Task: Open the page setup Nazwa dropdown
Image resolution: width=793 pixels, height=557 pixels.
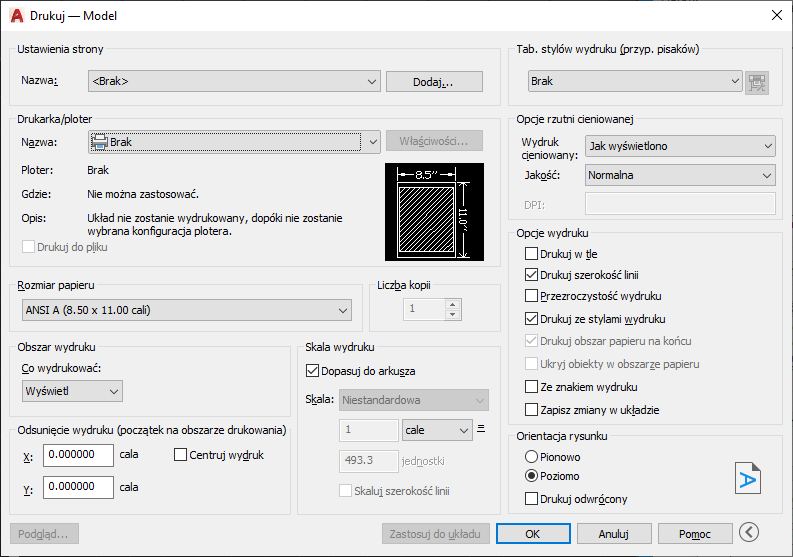Action: pyautogui.click(x=234, y=81)
